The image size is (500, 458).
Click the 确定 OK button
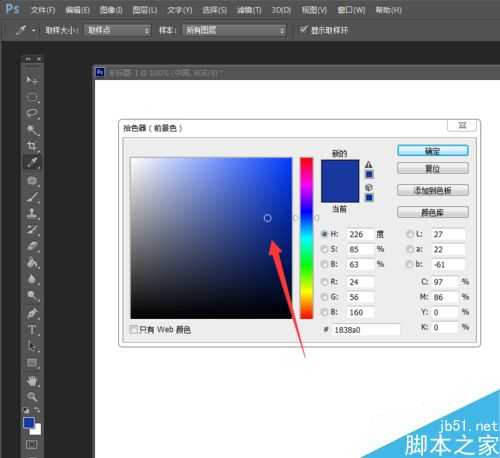point(433,151)
